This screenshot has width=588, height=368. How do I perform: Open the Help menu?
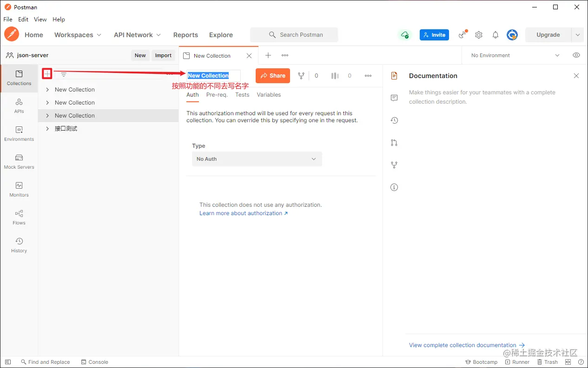59,20
